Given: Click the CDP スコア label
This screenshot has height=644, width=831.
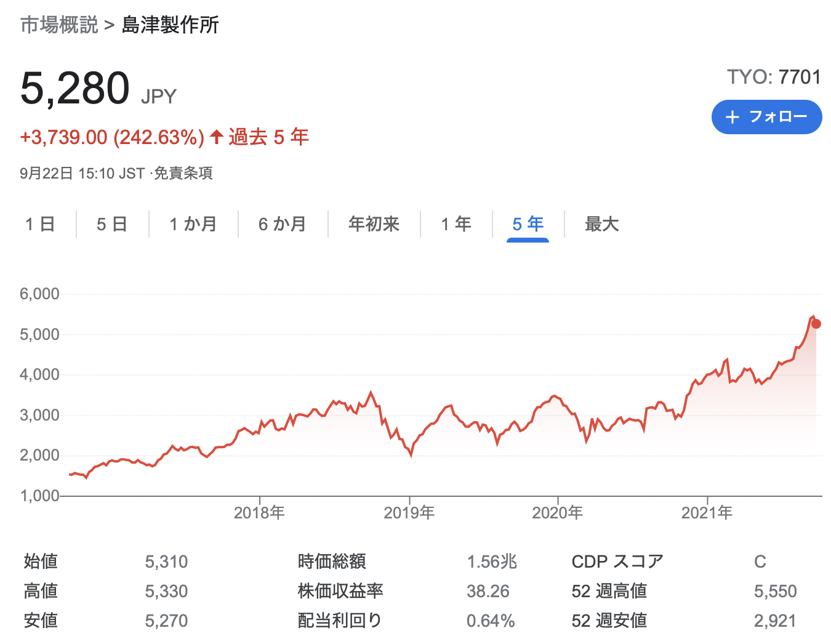Looking at the screenshot, I should point(617,561).
